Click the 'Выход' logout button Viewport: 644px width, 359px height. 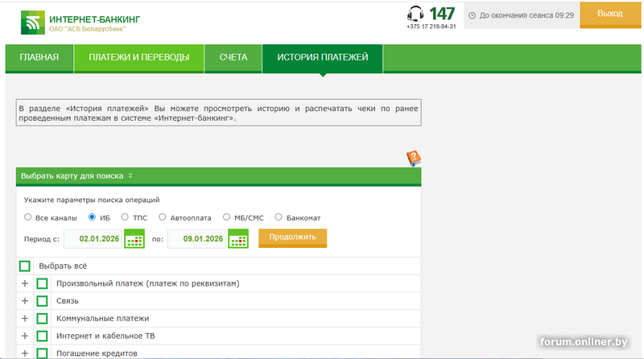pos(610,14)
